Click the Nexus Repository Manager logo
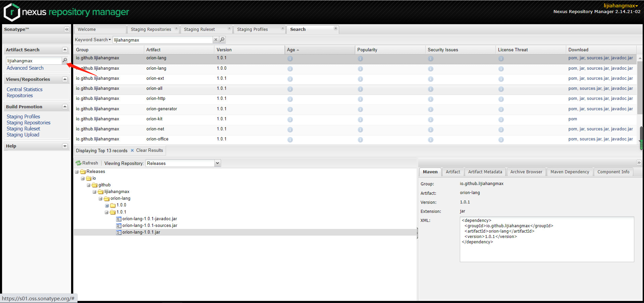The width and height of the screenshot is (644, 303). (66, 12)
